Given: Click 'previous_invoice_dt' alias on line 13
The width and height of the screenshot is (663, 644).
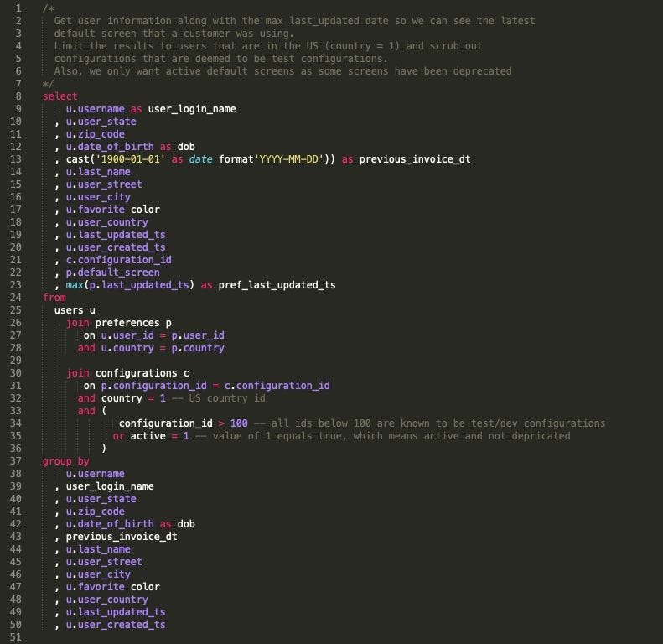Looking at the screenshot, I should [415, 159].
